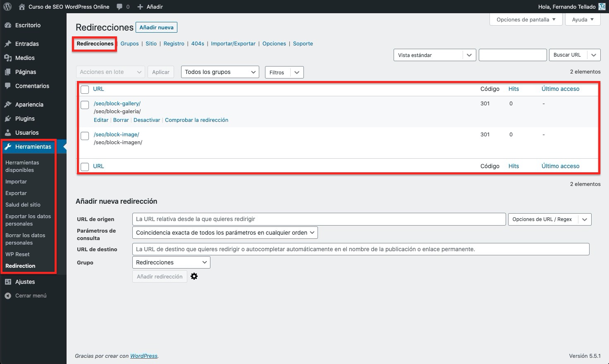
Task: Open Apariencia via its brush icon
Action: click(8, 105)
